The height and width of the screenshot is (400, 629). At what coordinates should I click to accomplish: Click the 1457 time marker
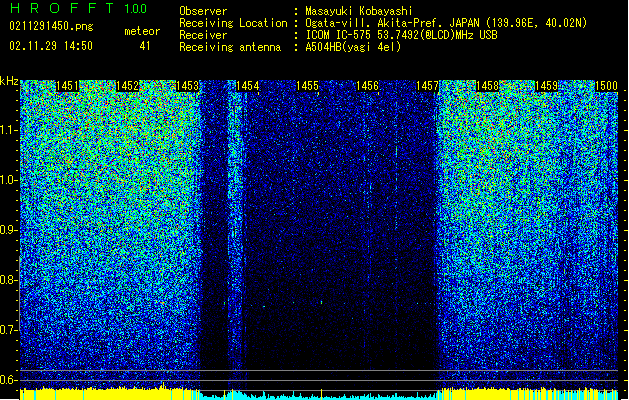click(427, 86)
